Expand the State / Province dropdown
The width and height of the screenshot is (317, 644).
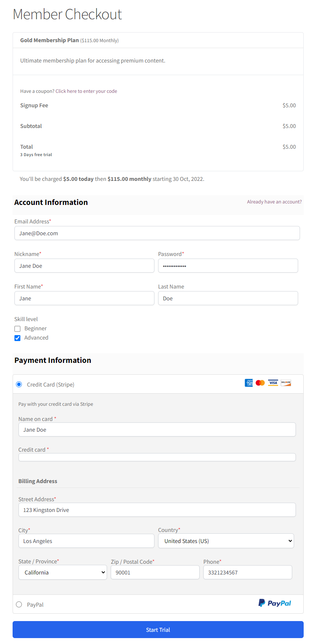click(x=63, y=572)
